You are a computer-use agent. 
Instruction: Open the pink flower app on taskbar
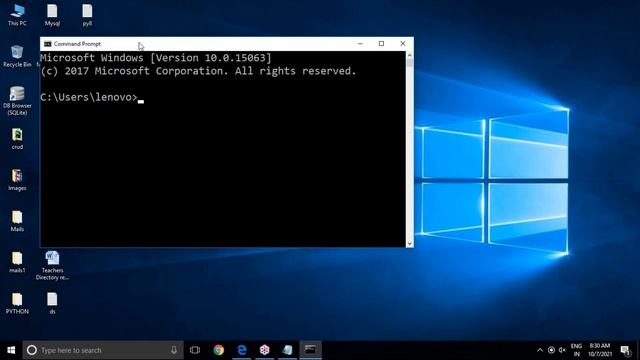265,350
